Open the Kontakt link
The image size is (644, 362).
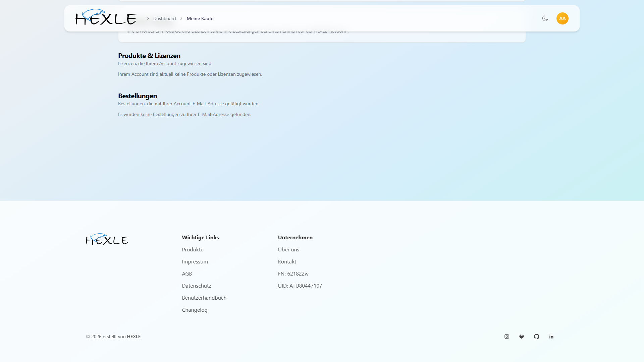(x=287, y=261)
